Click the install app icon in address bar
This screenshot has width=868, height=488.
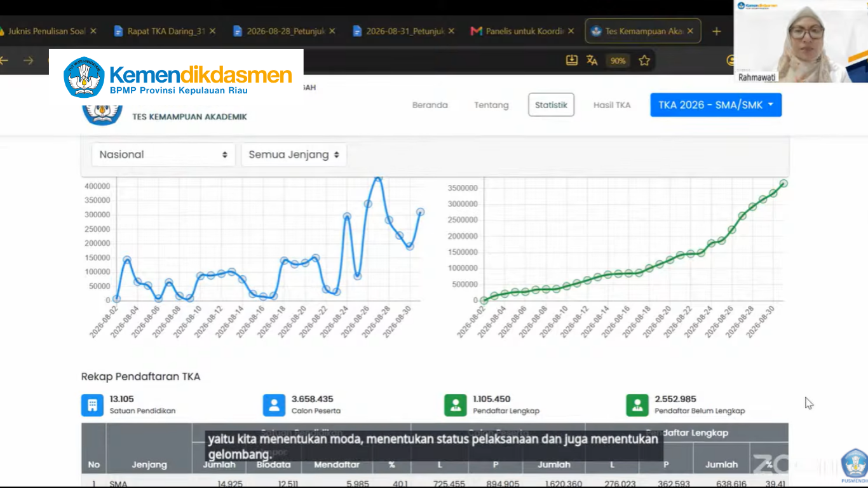572,60
